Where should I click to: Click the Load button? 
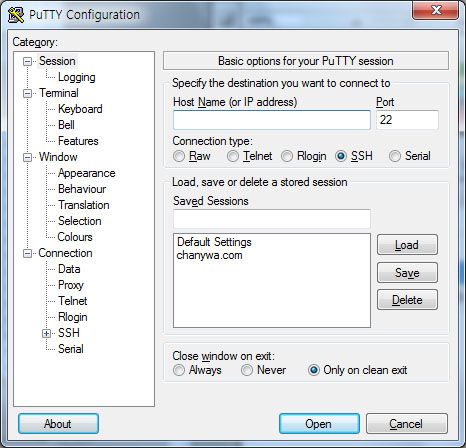[407, 245]
